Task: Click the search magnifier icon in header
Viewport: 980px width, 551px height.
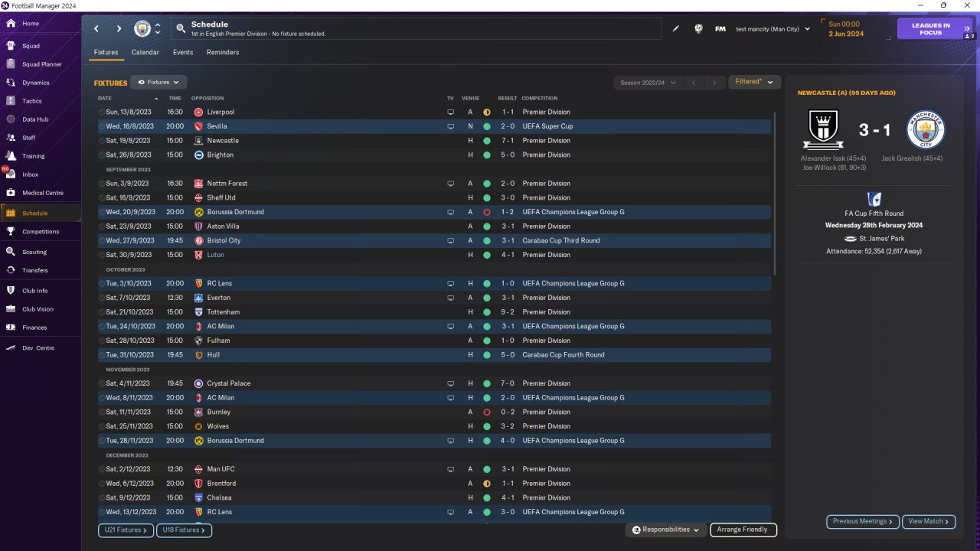Action: click(181, 29)
